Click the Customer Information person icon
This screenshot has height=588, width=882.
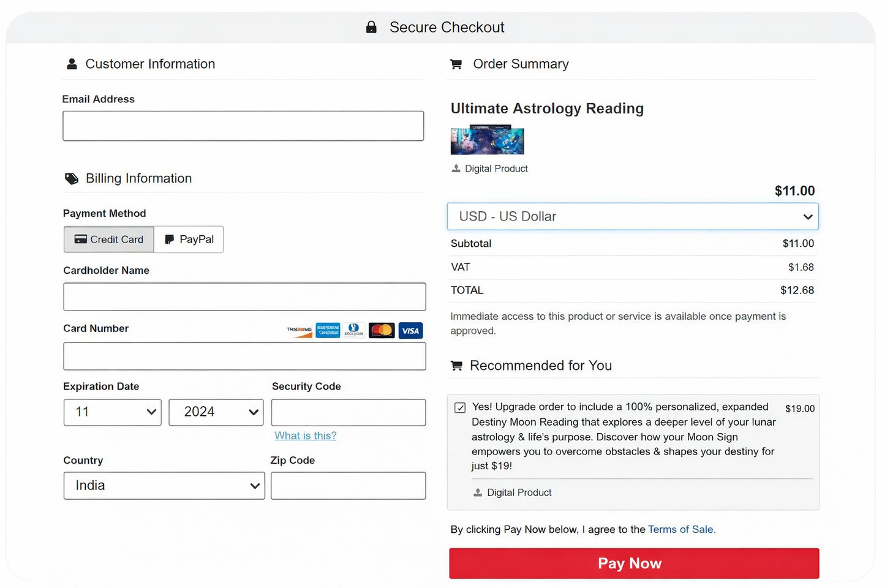coord(72,64)
